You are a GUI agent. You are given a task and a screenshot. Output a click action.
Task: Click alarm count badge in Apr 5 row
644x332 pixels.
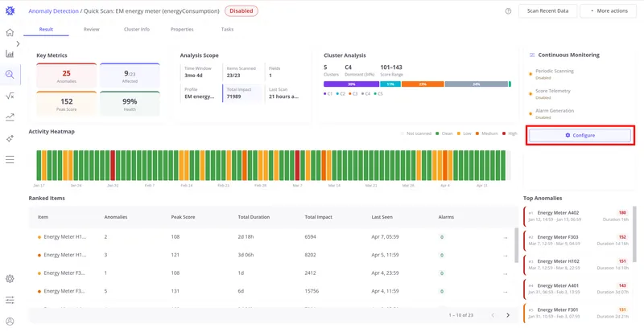click(x=442, y=256)
